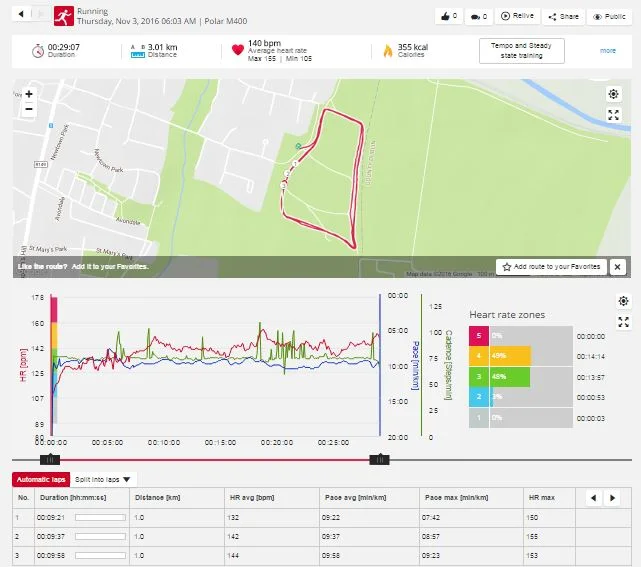This screenshot has height=567, width=641.
Task: Zoom out on the route map
Action: (x=28, y=108)
